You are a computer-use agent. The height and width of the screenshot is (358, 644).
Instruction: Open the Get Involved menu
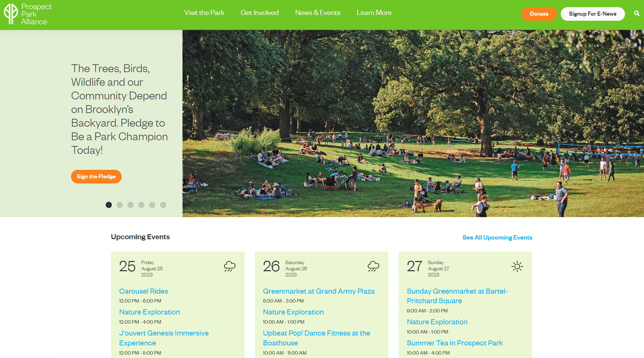260,13
